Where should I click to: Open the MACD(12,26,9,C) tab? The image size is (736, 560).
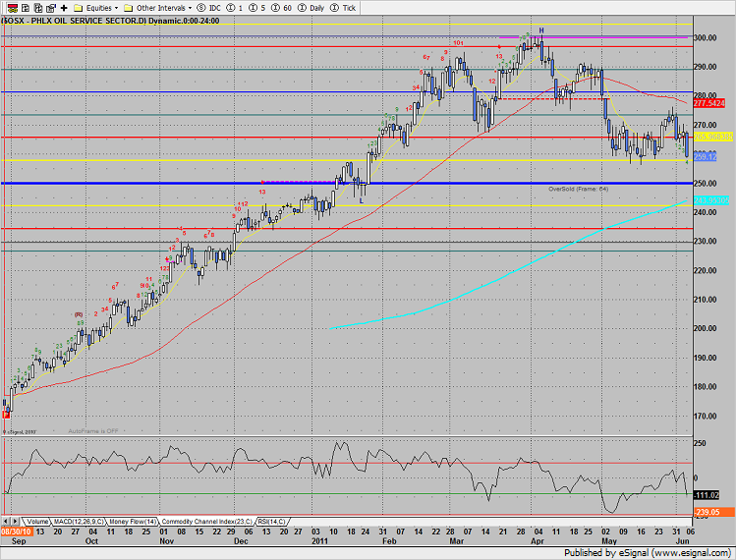(x=79, y=522)
